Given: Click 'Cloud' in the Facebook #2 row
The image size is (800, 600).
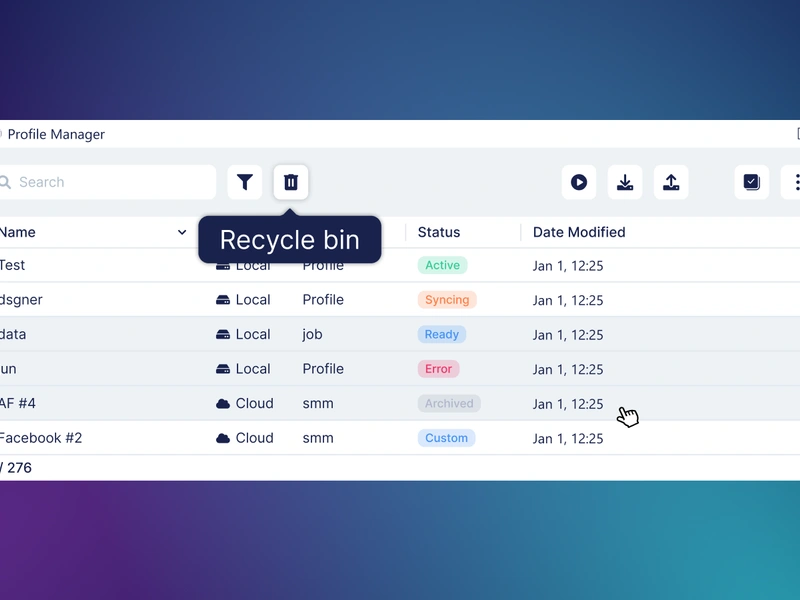Looking at the screenshot, I should tap(255, 438).
